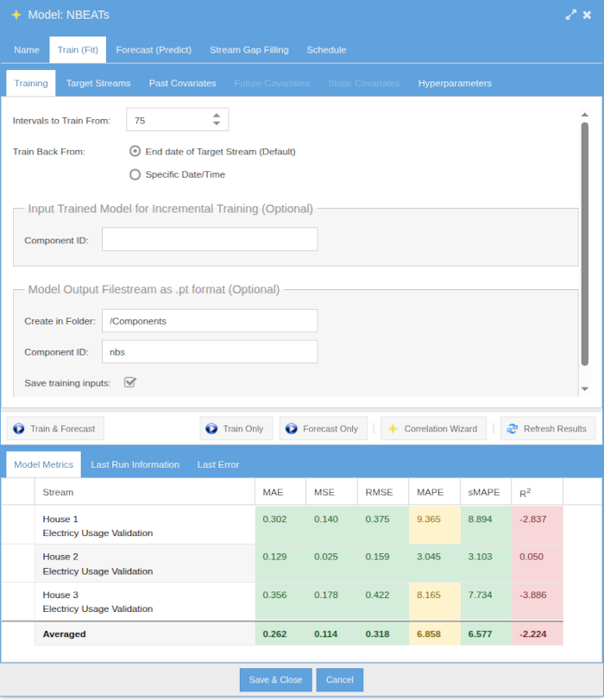Open the Last Run Information tab
This screenshot has width=604, height=700.
pos(135,464)
